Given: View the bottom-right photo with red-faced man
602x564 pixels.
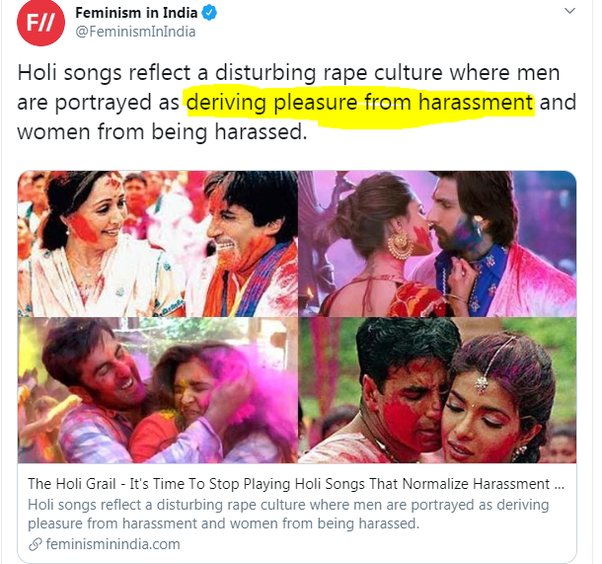Looking at the screenshot, I should click(x=437, y=390).
